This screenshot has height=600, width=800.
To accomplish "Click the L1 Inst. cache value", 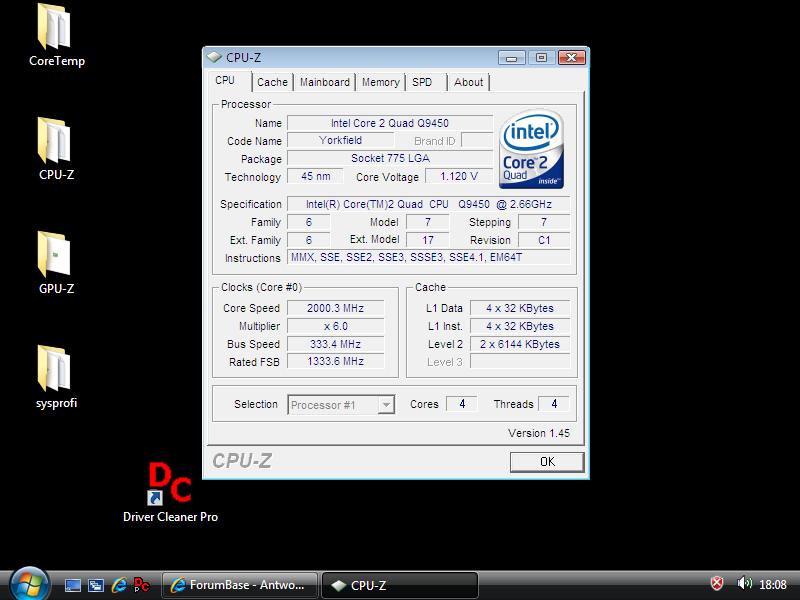I will click(x=520, y=326).
